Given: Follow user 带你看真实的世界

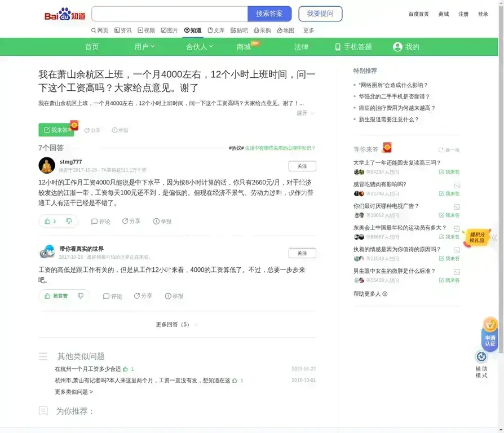Looking at the screenshot, I should click(302, 253).
